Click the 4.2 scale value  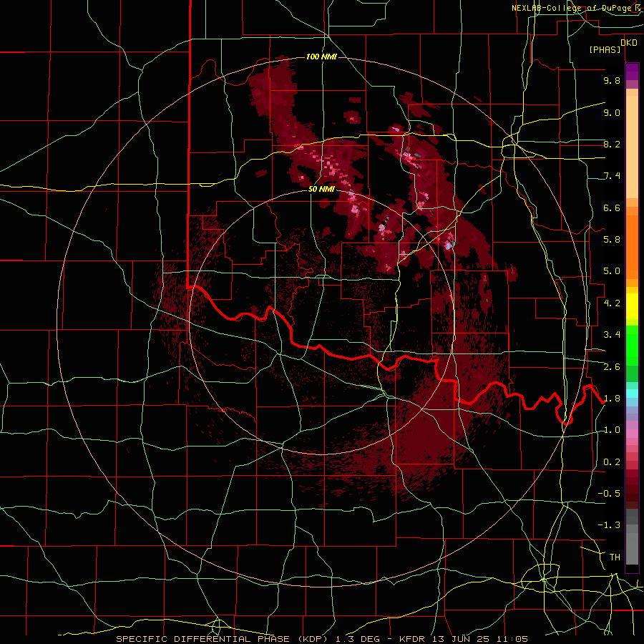(x=612, y=303)
